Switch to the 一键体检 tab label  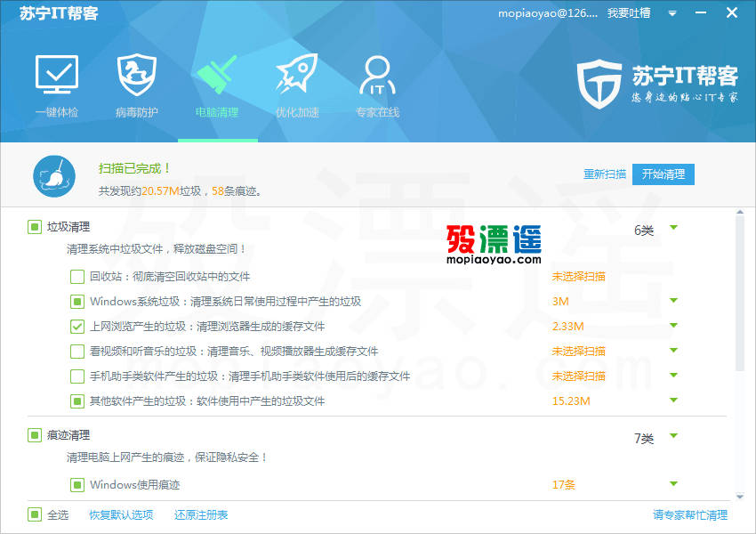(x=57, y=112)
